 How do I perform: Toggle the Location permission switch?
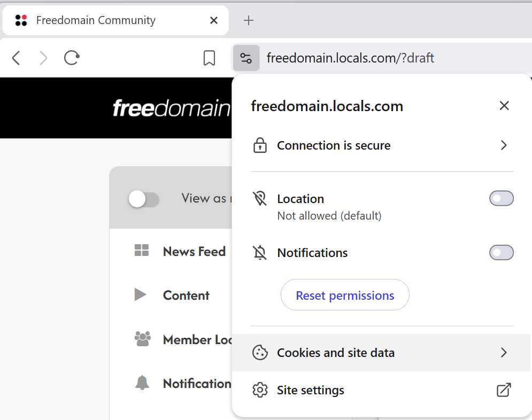(x=501, y=198)
